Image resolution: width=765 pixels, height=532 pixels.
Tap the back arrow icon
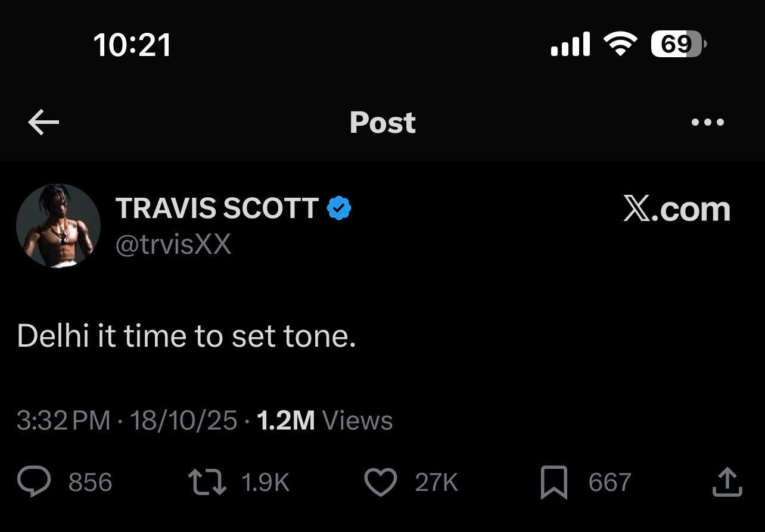coord(43,123)
